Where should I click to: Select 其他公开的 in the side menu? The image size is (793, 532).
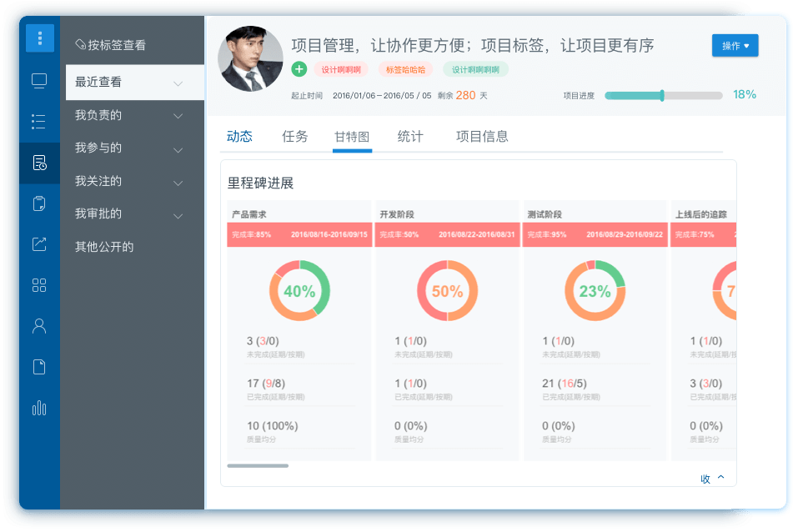104,247
